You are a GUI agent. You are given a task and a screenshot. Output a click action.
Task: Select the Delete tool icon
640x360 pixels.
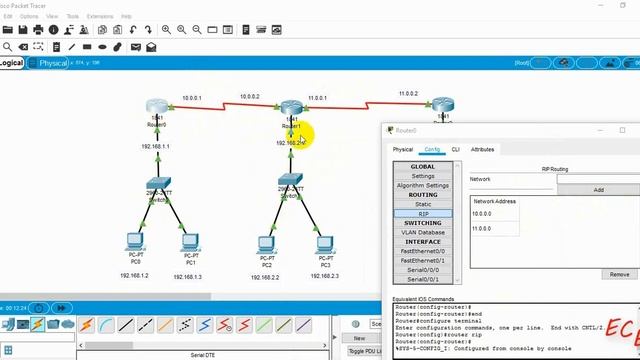(x=23, y=47)
